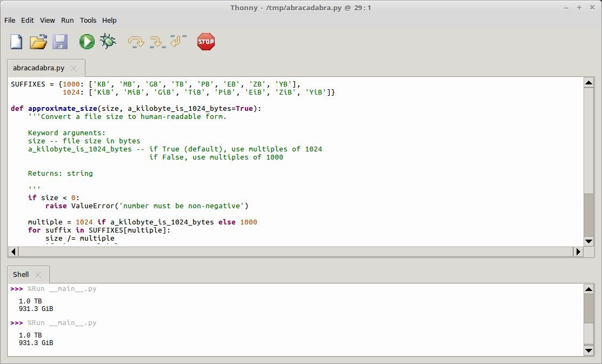Image resolution: width=602 pixels, height=364 pixels.
Task: Click the Save file disk icon
Action: (59, 42)
